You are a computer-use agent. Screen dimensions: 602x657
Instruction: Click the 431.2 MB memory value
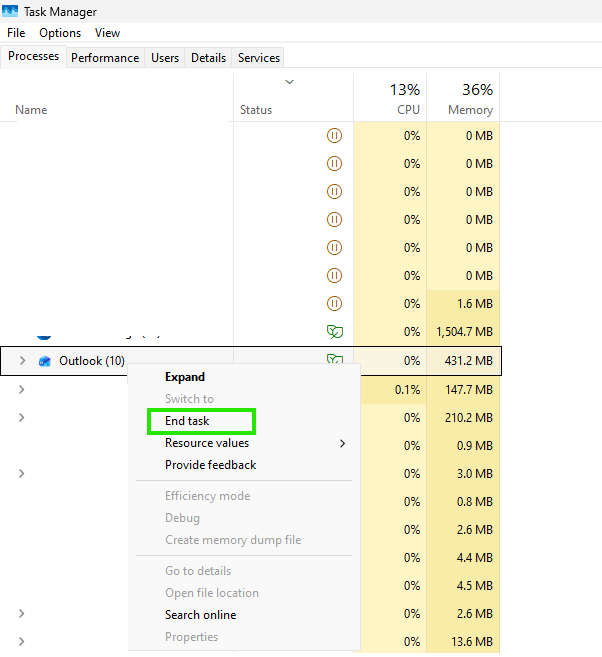[x=468, y=361]
